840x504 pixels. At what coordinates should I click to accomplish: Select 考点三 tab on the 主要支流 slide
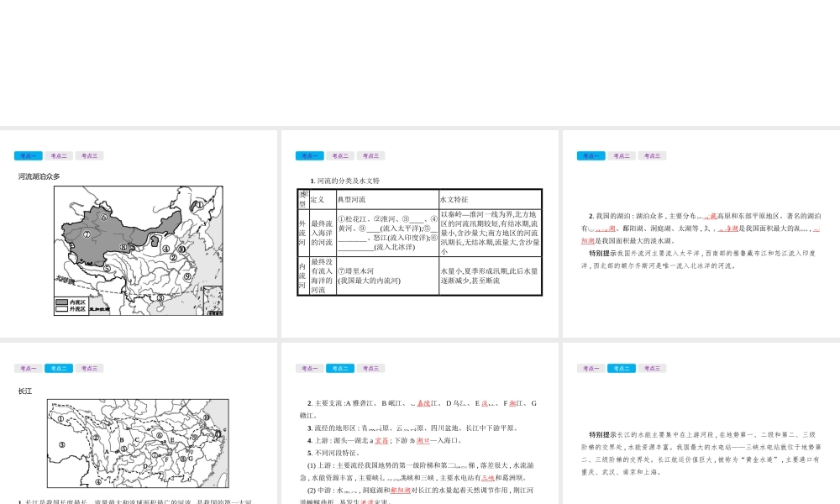tap(370, 369)
